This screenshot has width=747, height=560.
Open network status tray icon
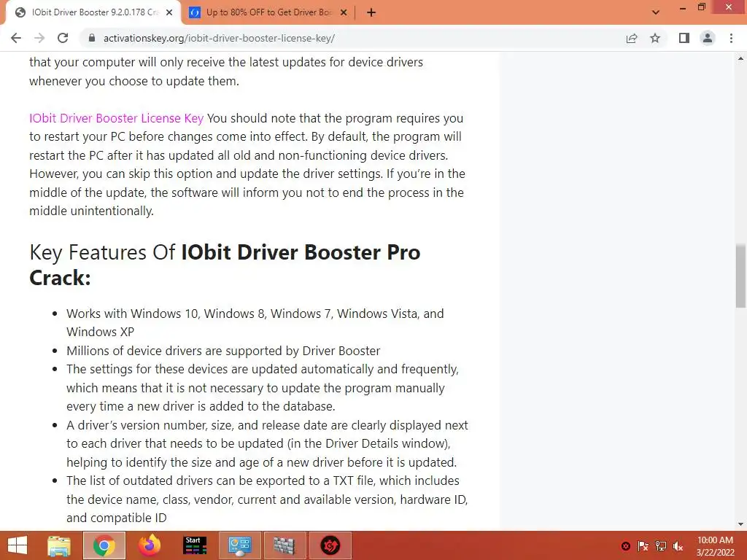coord(661,546)
